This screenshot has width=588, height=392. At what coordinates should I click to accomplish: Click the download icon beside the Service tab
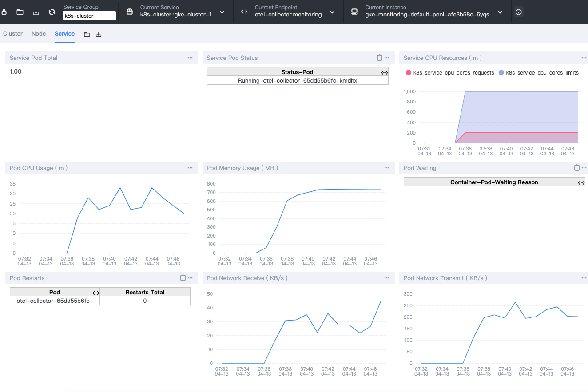tap(99, 34)
